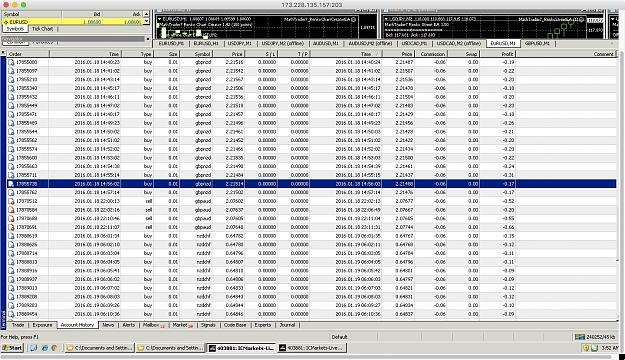Click connection status bars icon in status bar
625x360 pixels.
pyautogui.click(x=580, y=337)
